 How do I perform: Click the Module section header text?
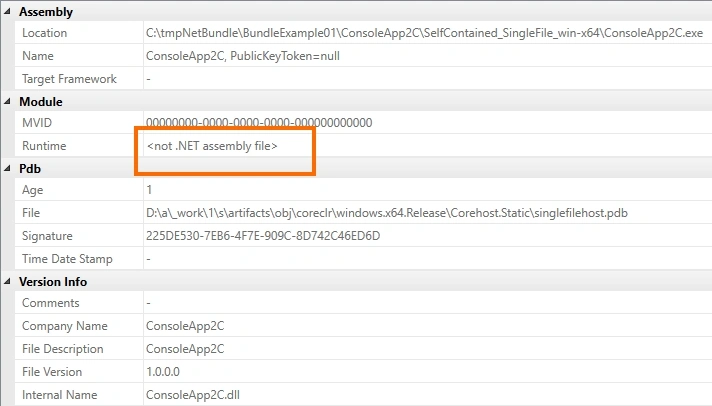[x=41, y=102]
